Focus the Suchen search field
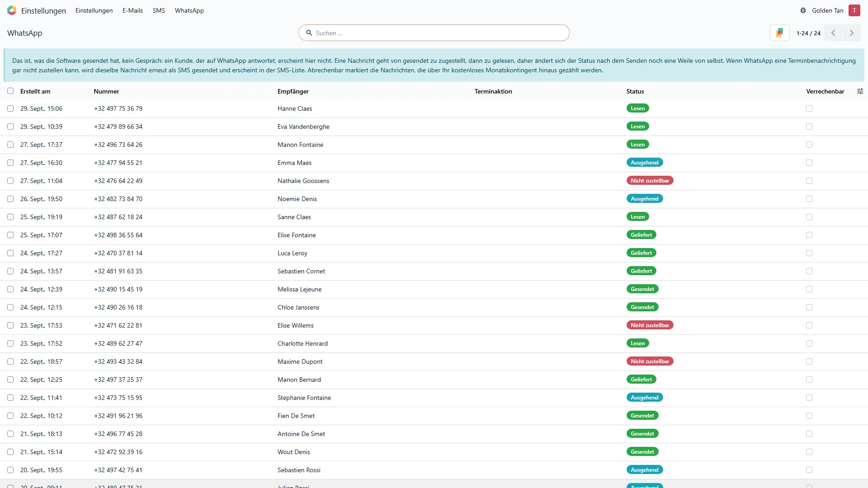Image resolution: width=868 pixels, height=488 pixels. point(434,33)
